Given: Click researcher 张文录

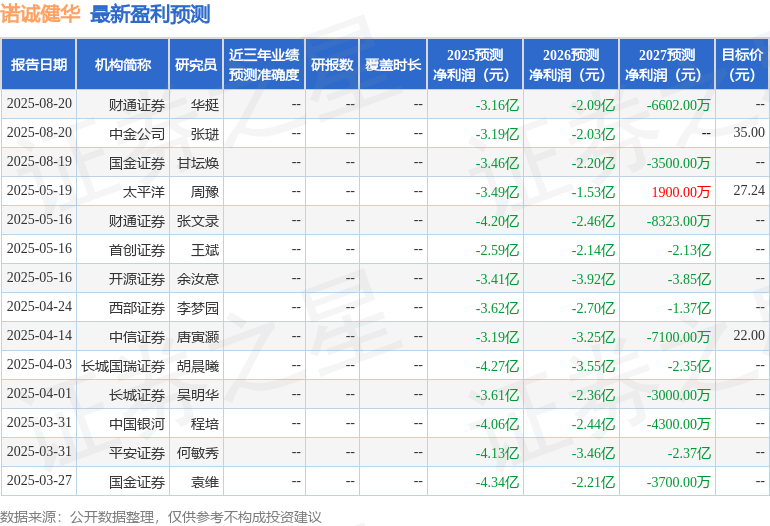Looking at the screenshot, I should click(x=198, y=221).
